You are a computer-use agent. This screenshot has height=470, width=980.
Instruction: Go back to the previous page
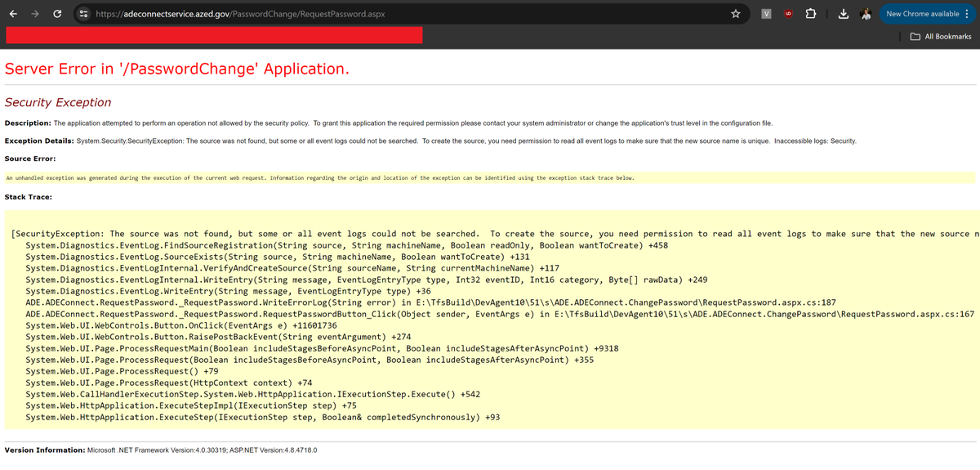pos(13,14)
